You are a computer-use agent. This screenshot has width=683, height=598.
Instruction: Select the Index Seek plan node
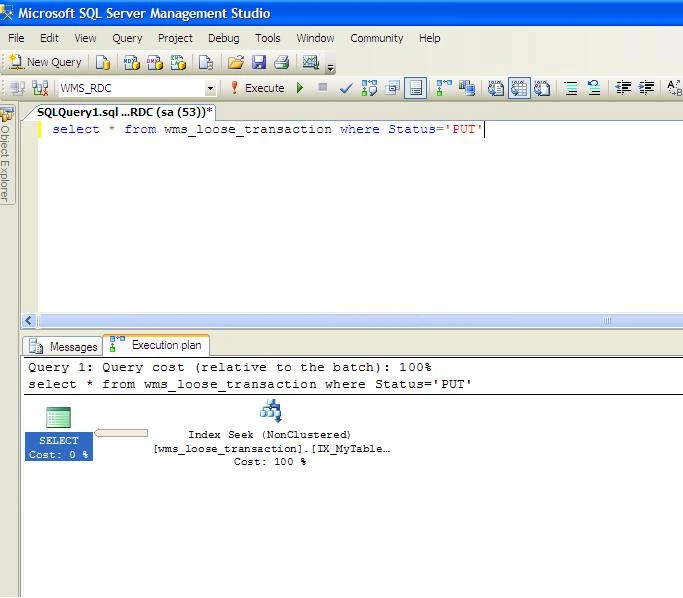click(270, 432)
